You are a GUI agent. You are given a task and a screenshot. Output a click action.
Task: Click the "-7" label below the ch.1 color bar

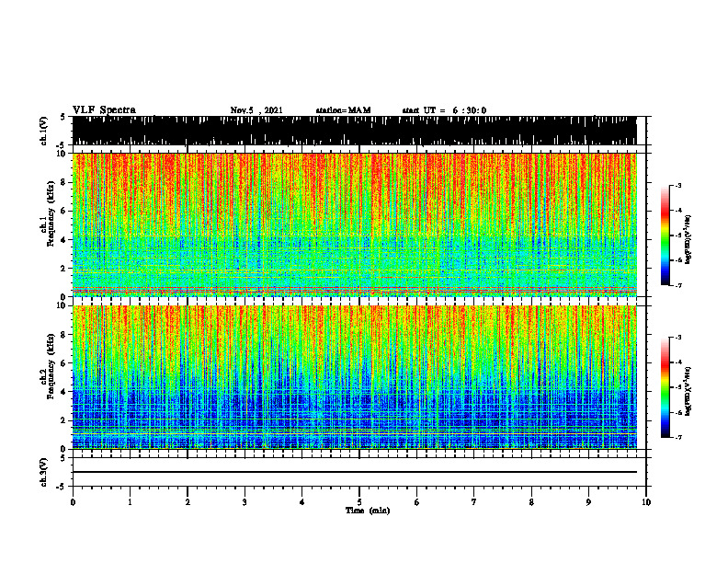point(678,285)
